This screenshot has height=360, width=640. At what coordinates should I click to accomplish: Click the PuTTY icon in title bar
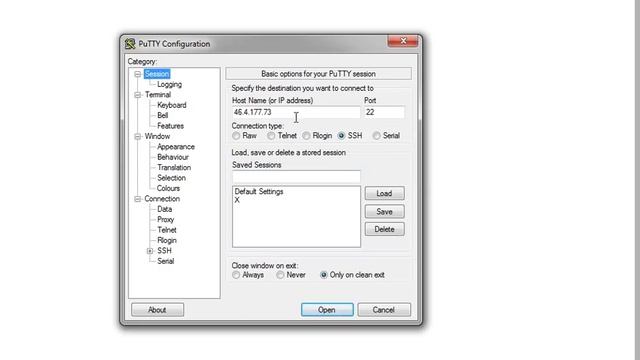click(x=130, y=44)
